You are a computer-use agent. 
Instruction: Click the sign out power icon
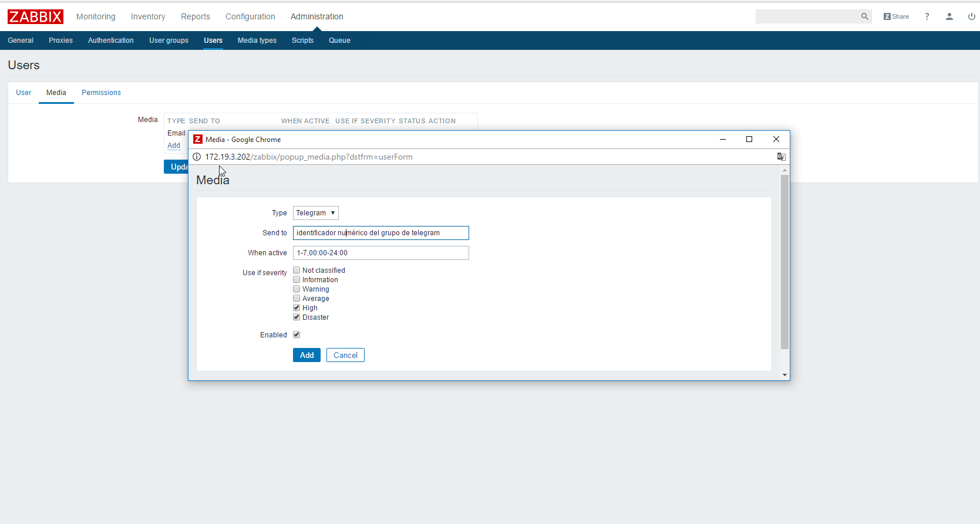(x=971, y=16)
